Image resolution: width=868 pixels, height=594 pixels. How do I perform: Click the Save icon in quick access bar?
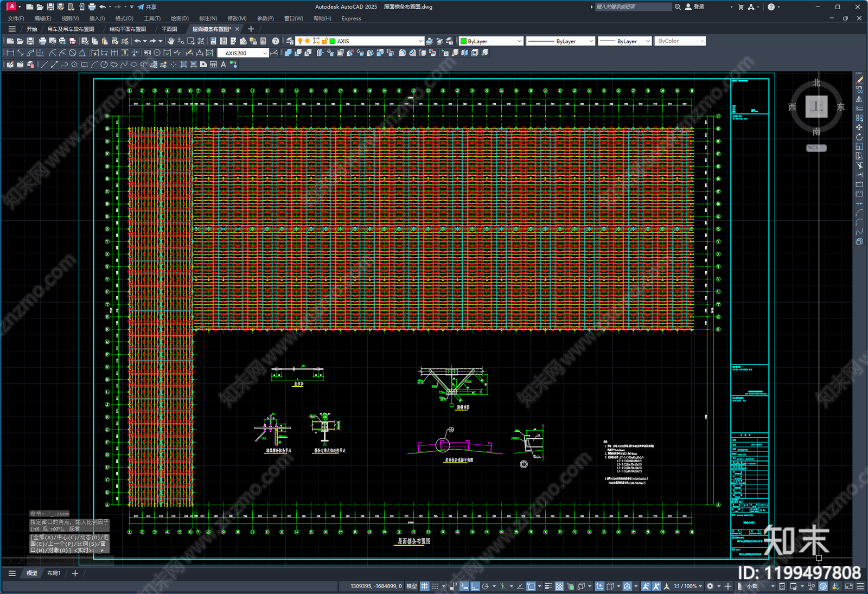point(50,7)
